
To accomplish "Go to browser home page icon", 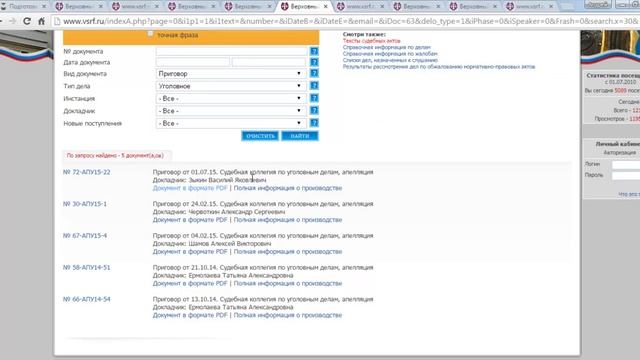I will [x=41, y=21].
